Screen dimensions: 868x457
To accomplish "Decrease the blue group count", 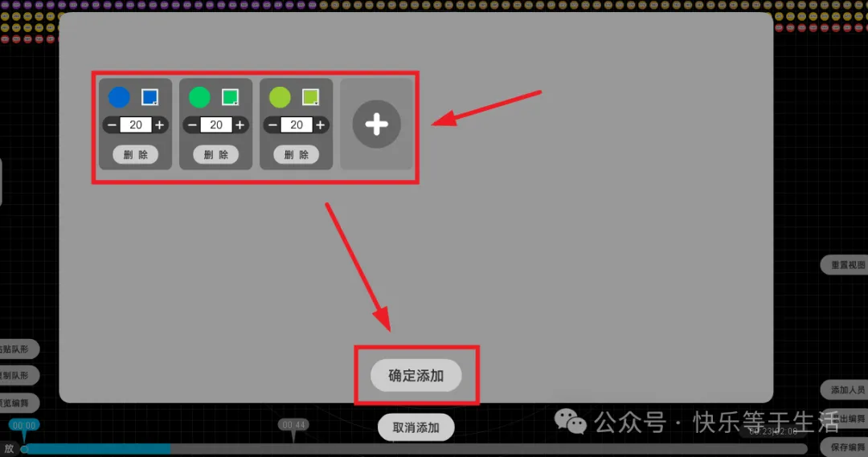I will click(x=111, y=125).
